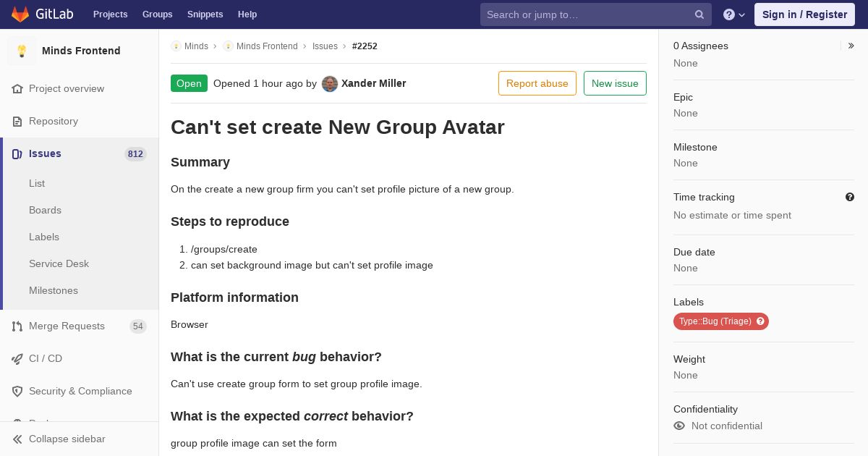Viewport: 868px width, 456px height.
Task: Click the search magnifier icon
Action: [x=699, y=14]
